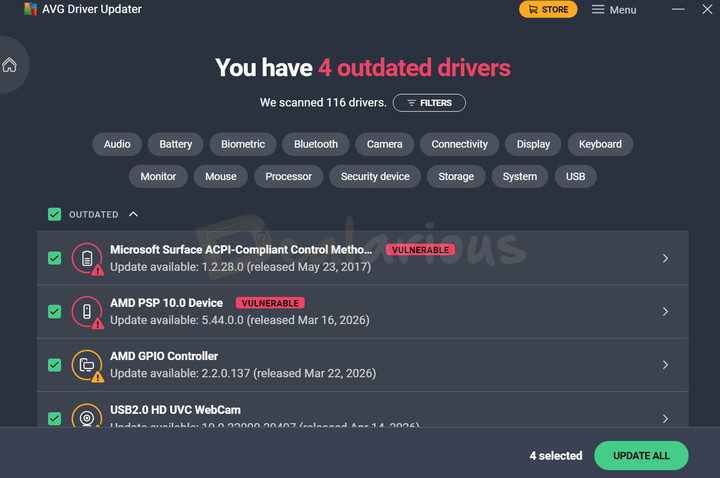Filter by System category
The height and width of the screenshot is (478, 720).
click(519, 176)
